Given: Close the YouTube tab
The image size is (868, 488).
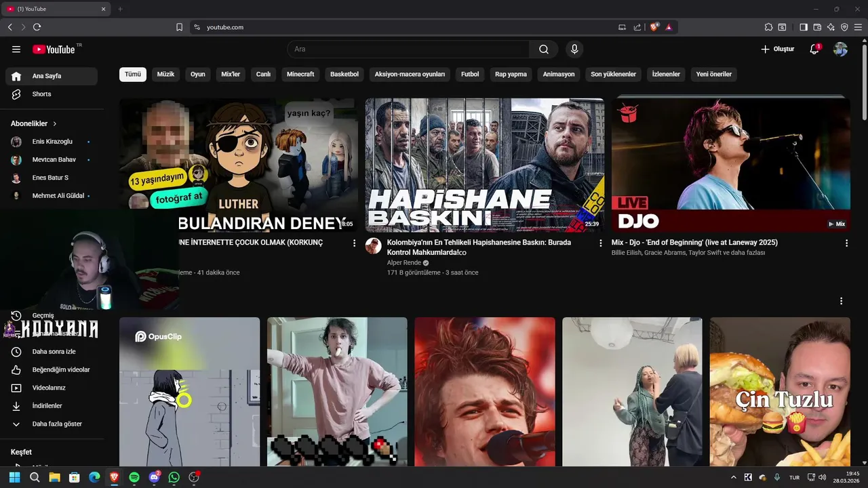Looking at the screenshot, I should [104, 9].
